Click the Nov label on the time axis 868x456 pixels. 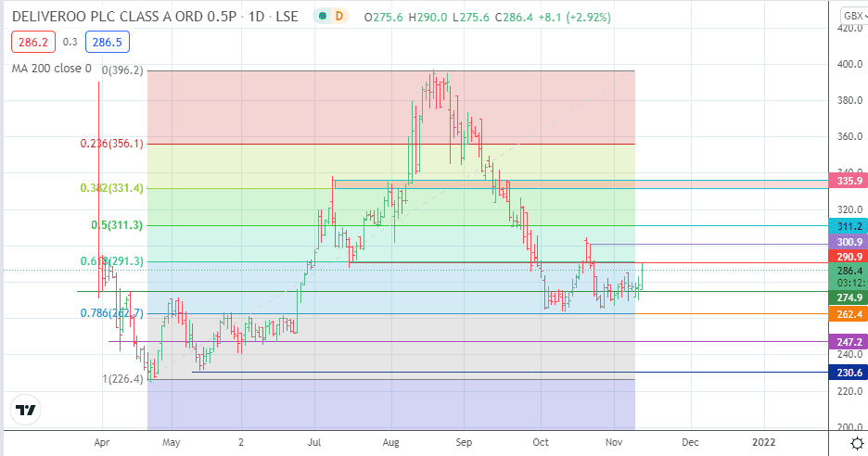pos(614,442)
